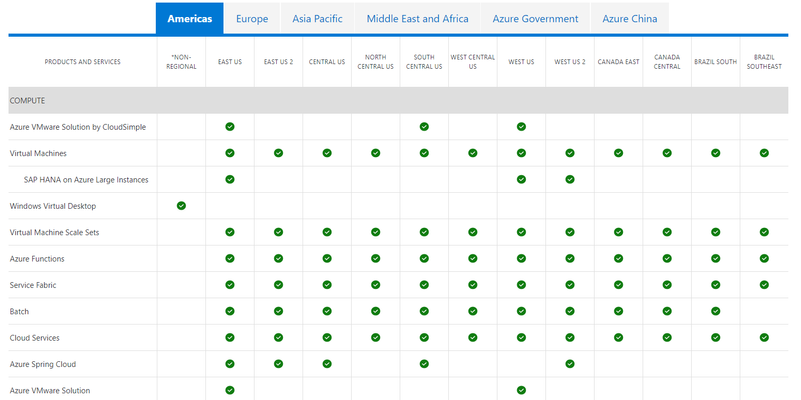Click SAP HANA on Azure Large Instances label
The width and height of the screenshot is (801, 400).
point(86,180)
